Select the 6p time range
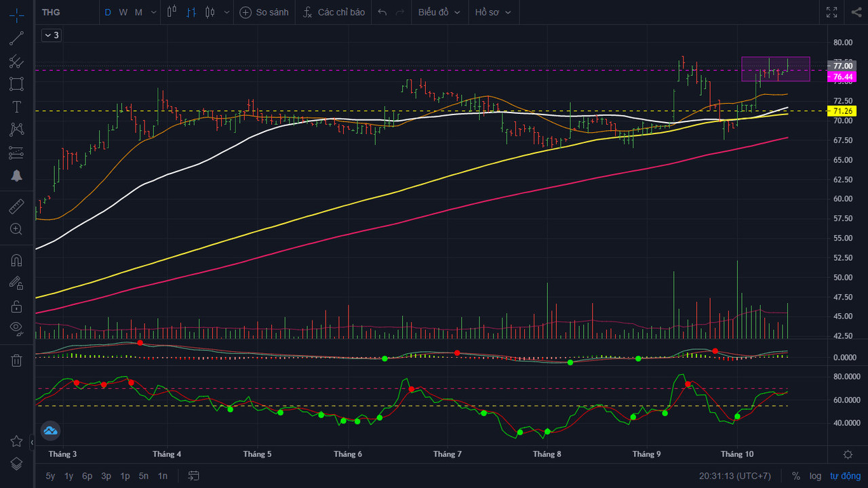The width and height of the screenshot is (868, 488). (87, 476)
